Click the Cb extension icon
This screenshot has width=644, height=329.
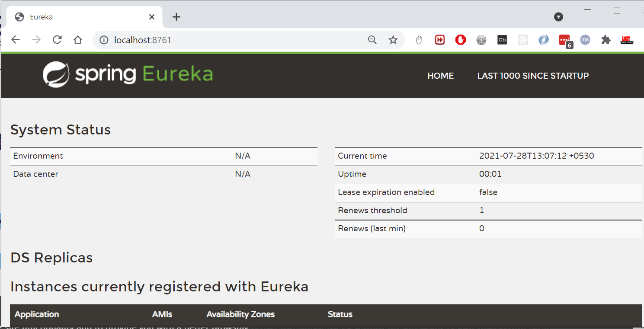502,40
